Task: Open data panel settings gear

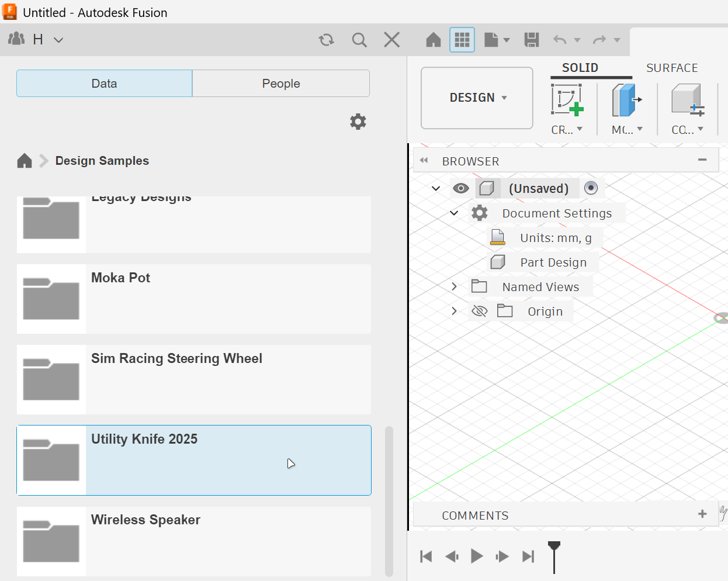Action: [358, 122]
